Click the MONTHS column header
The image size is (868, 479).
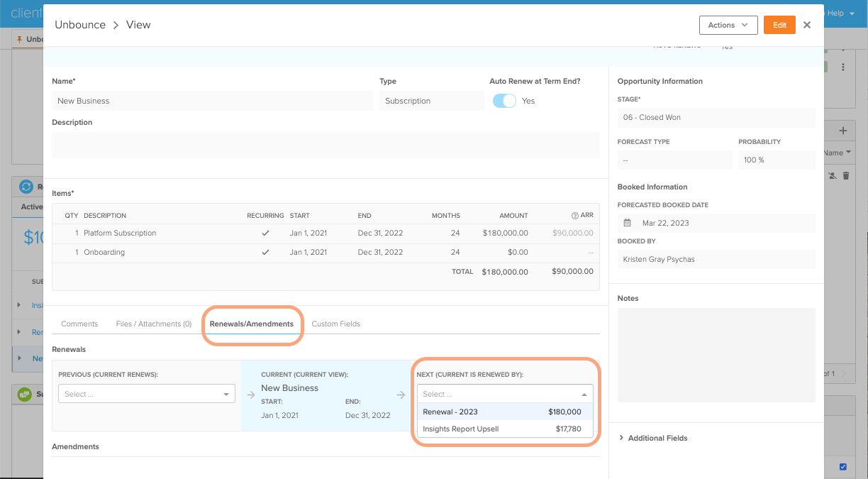pyautogui.click(x=446, y=216)
